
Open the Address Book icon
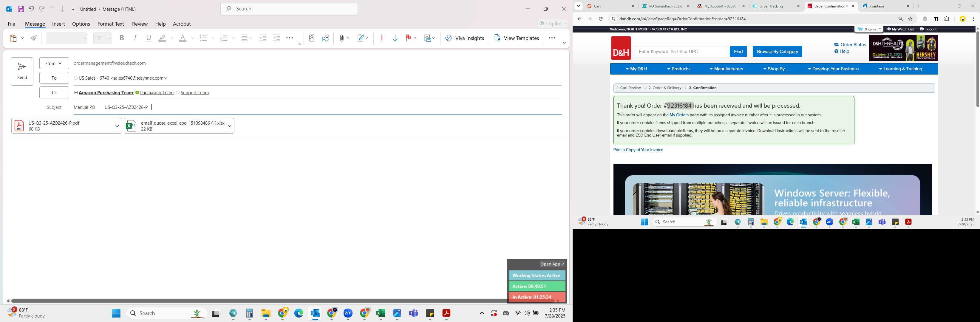pyautogui.click(x=312, y=38)
